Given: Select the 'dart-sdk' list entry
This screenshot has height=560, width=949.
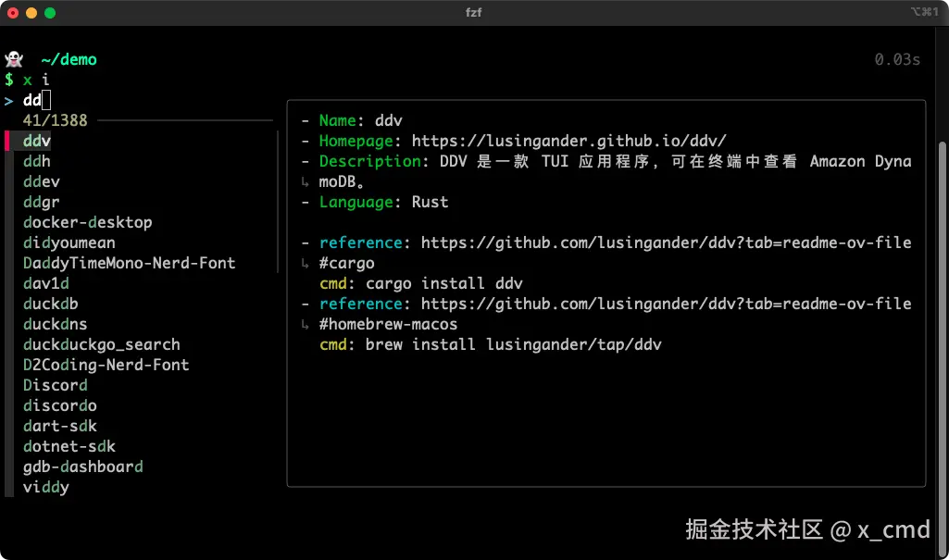Looking at the screenshot, I should click(x=60, y=426).
